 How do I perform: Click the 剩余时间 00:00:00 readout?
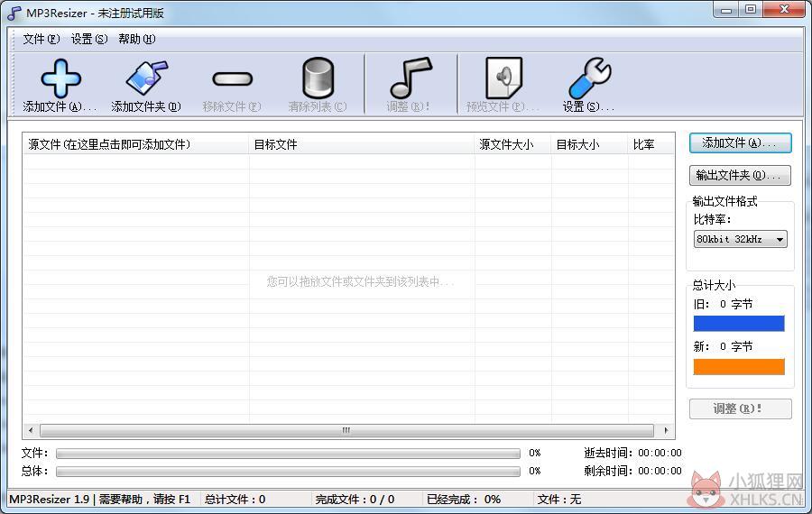[x=632, y=471]
